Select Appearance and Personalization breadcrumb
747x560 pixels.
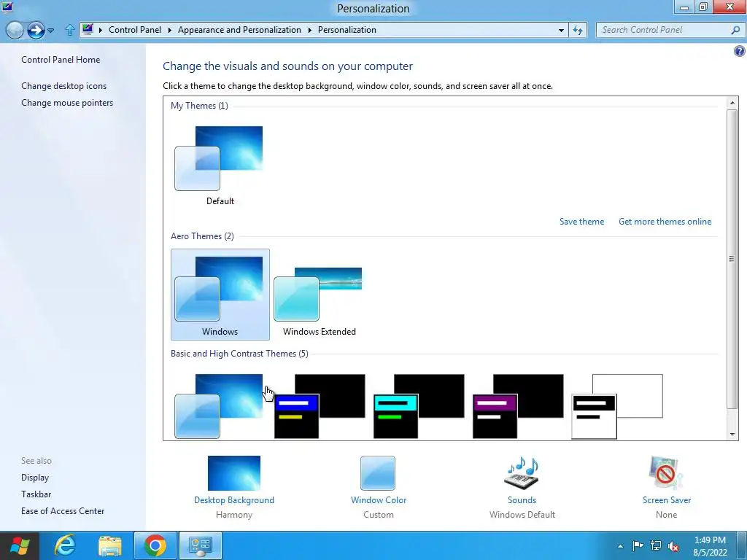[239, 29]
